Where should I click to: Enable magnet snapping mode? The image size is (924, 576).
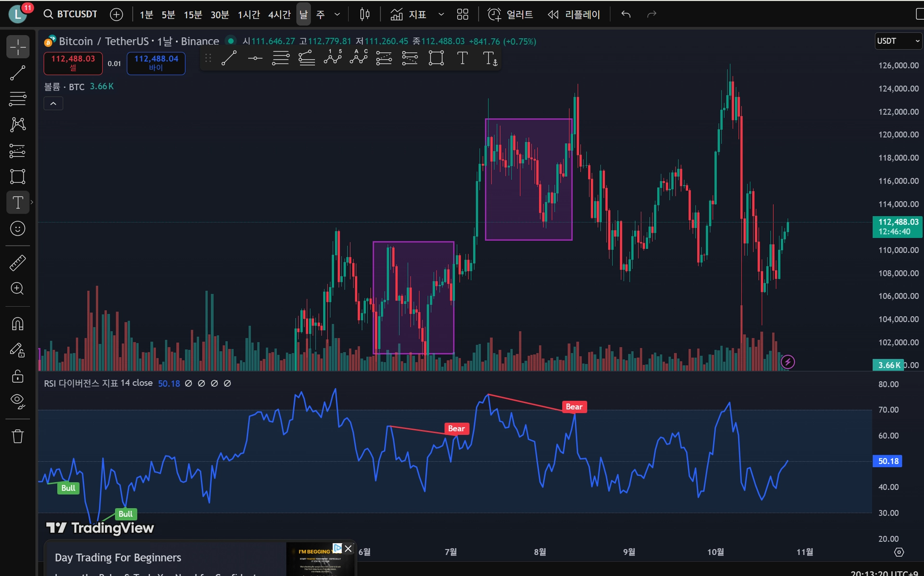pos(18,324)
